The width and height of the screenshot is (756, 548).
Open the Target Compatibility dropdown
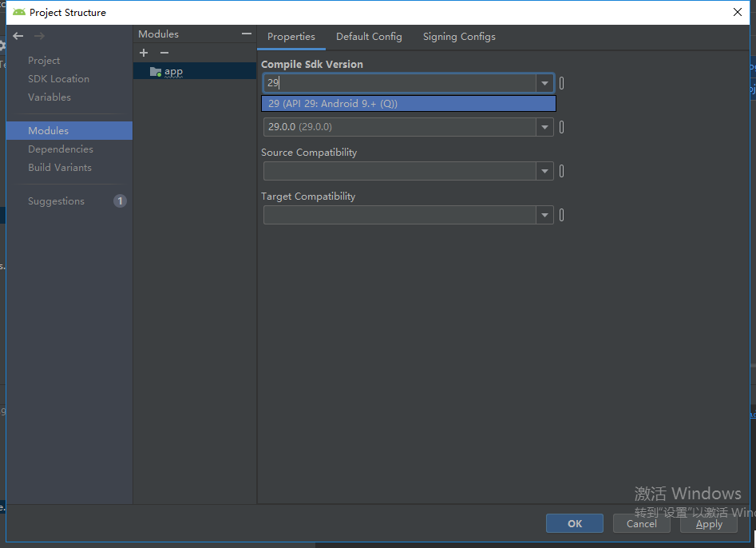coord(544,214)
